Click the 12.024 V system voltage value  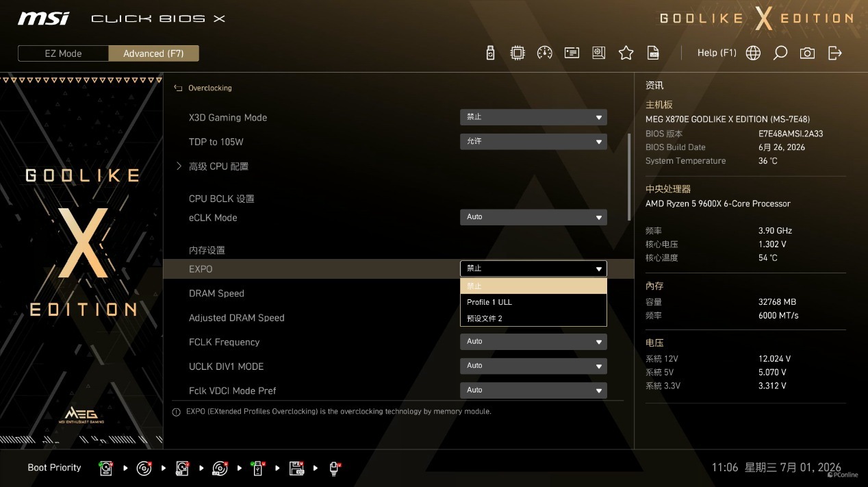774,359
